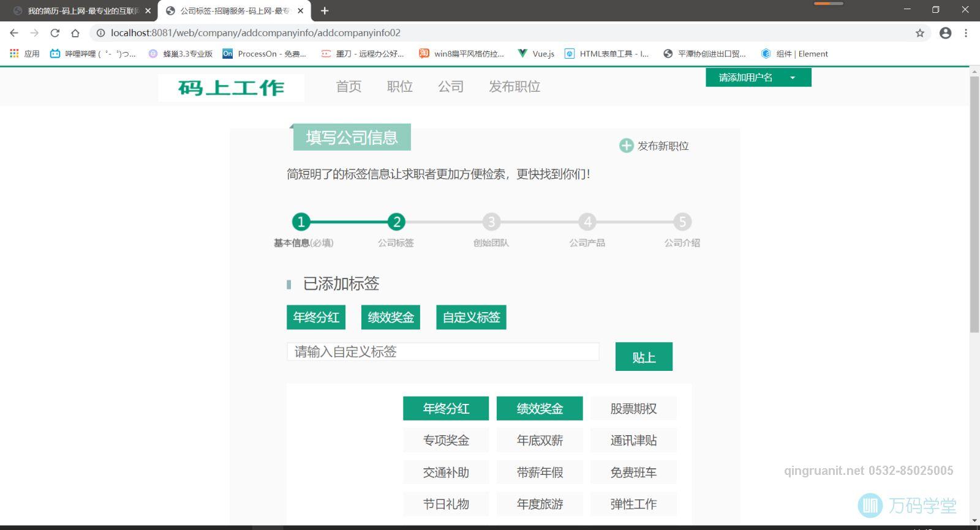This screenshot has width=980, height=530.
Task: Select step 4 公司产品 circle
Action: tap(587, 222)
